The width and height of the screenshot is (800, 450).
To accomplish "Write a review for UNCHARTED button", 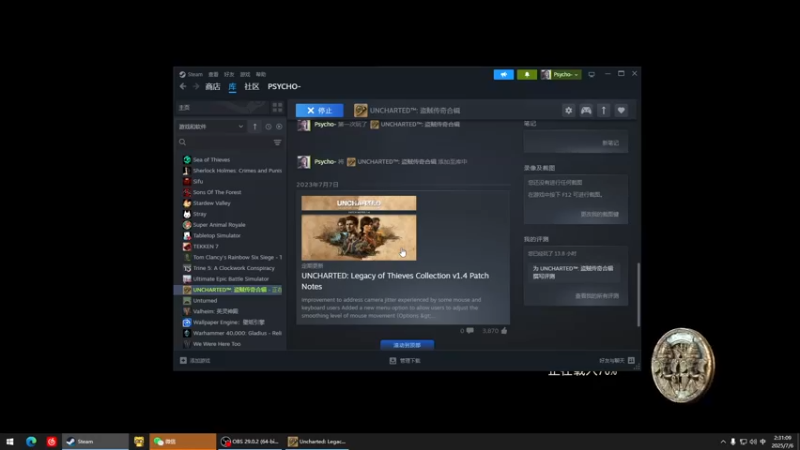I will 573,272.
